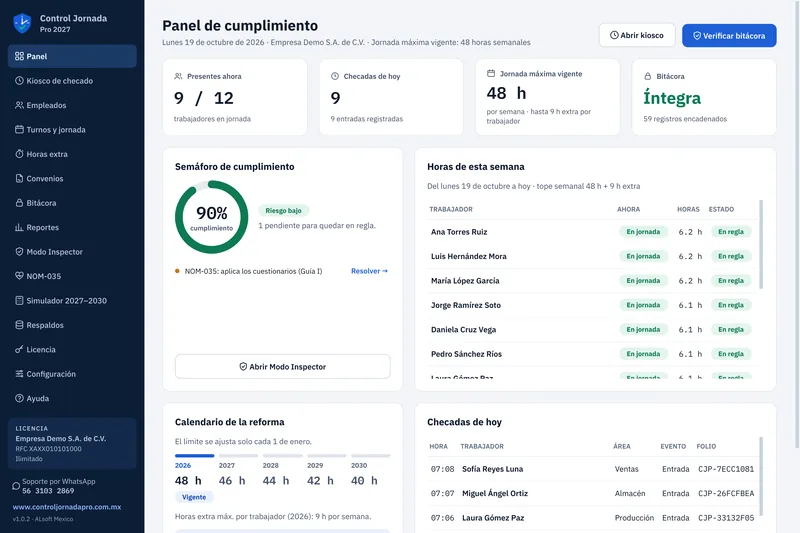This screenshot has height=533, width=800.
Task: Click the Checadas de hoy clock icon
Action: 335,76
